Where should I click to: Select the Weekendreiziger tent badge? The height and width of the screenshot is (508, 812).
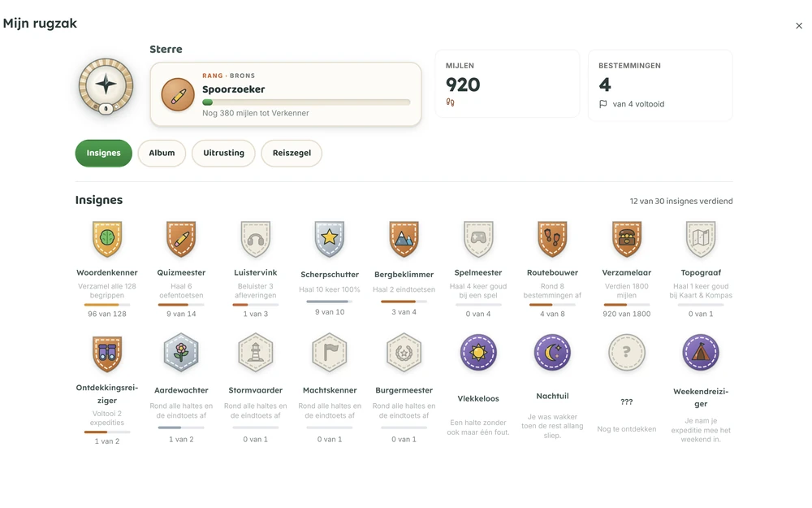[x=701, y=353]
